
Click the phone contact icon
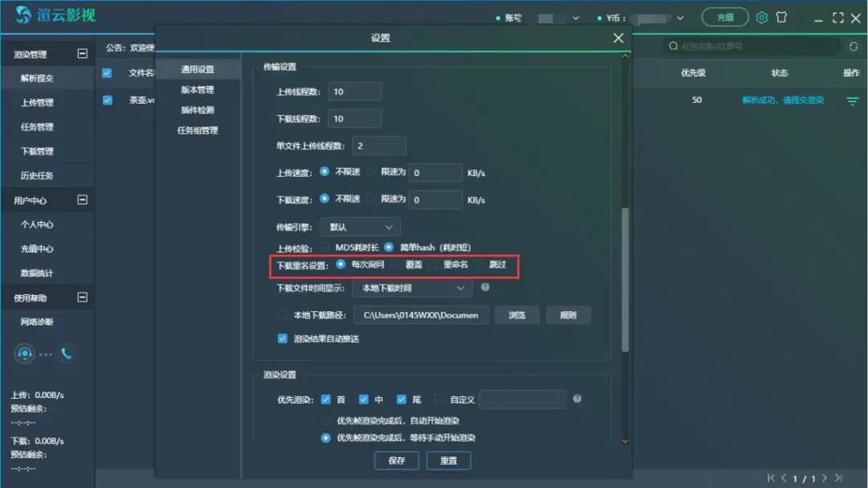(x=66, y=353)
